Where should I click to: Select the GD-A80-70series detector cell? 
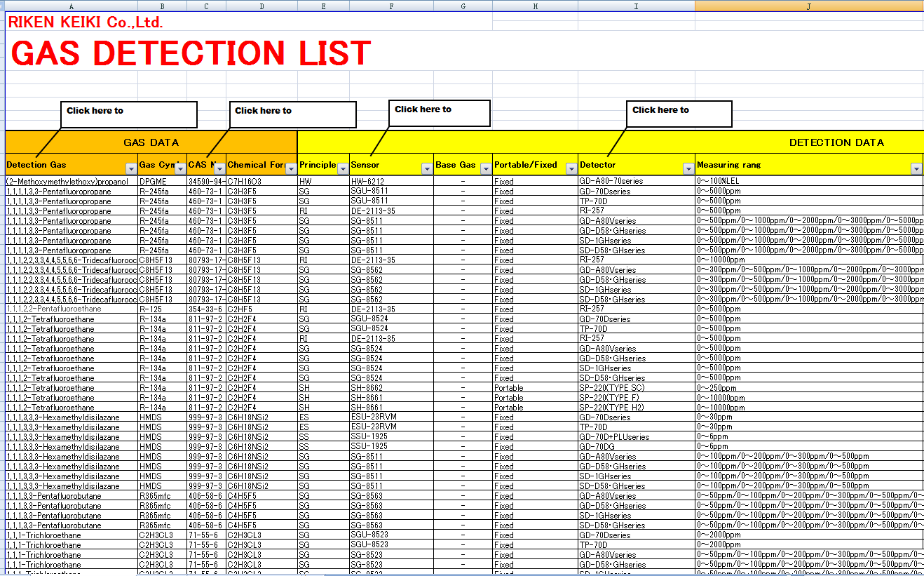pos(637,181)
